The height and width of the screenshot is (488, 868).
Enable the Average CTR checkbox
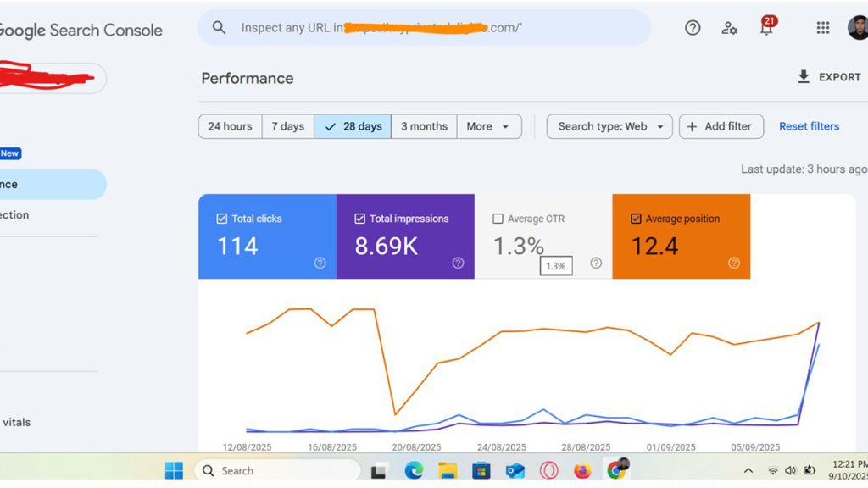point(498,218)
